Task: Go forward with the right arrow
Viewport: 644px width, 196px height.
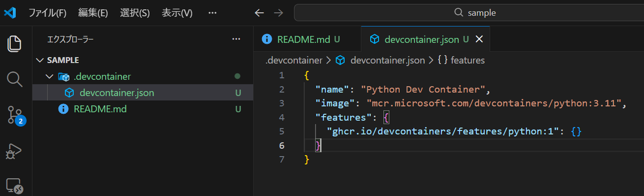Action: [x=278, y=12]
